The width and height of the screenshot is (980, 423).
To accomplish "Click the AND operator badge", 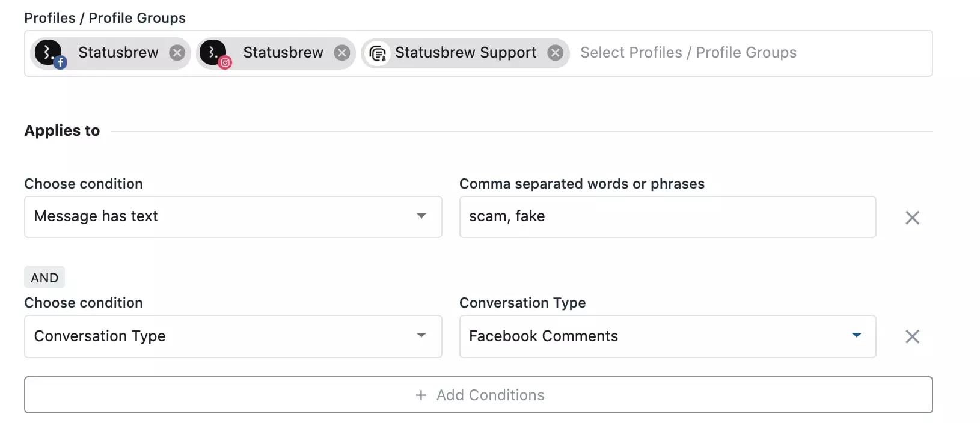I will tap(44, 278).
